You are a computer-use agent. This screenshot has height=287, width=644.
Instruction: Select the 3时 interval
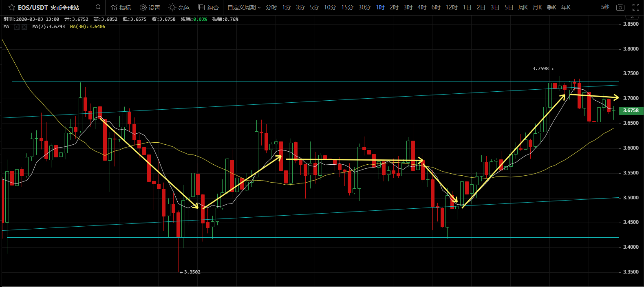tap(408, 7)
